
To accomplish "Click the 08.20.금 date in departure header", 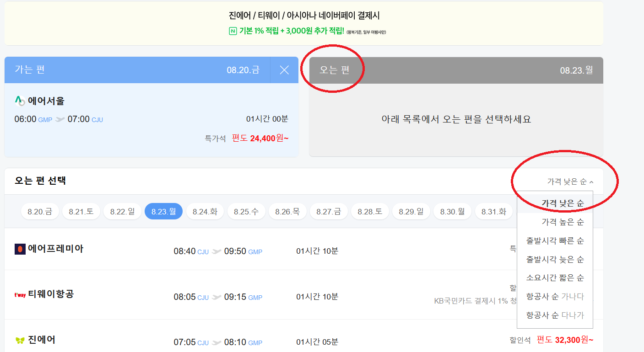I will (x=243, y=70).
